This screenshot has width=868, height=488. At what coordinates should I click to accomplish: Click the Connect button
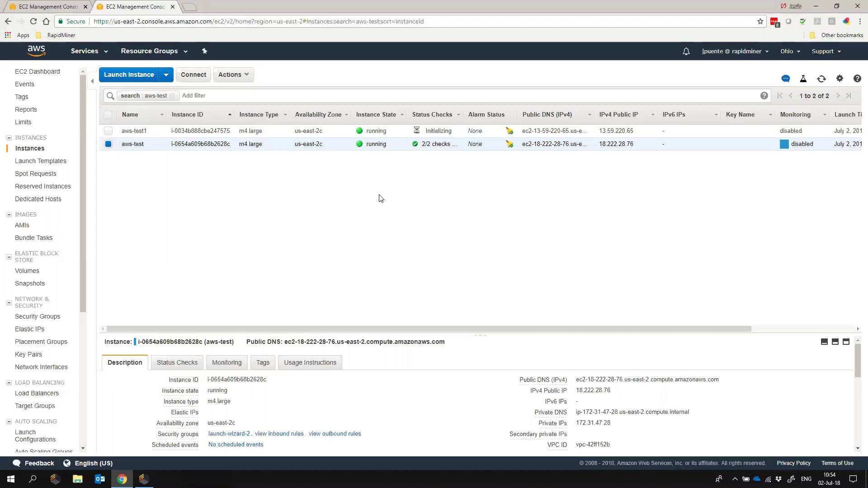point(193,75)
